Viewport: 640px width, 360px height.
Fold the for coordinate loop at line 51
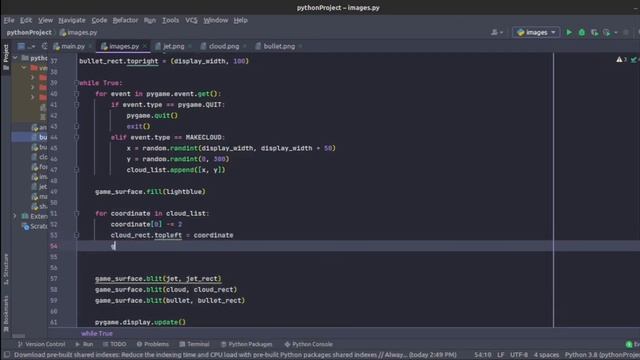(x=77, y=213)
